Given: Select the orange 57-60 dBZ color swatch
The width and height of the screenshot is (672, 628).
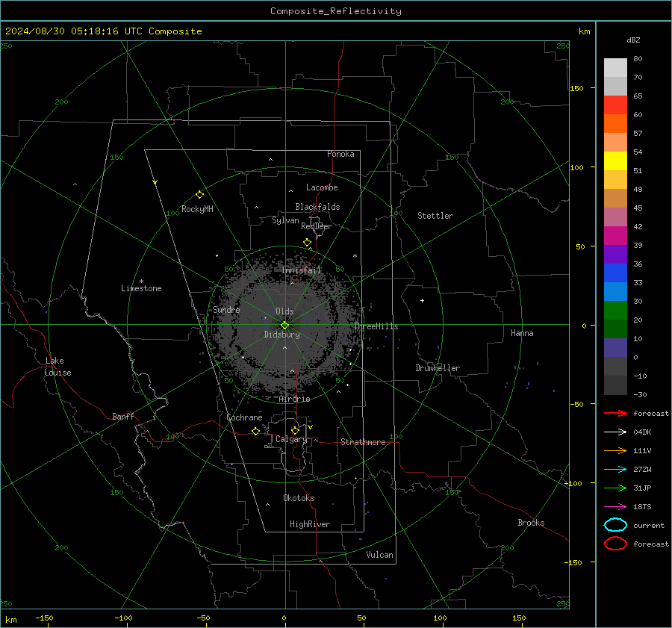Looking at the screenshot, I should [615, 124].
